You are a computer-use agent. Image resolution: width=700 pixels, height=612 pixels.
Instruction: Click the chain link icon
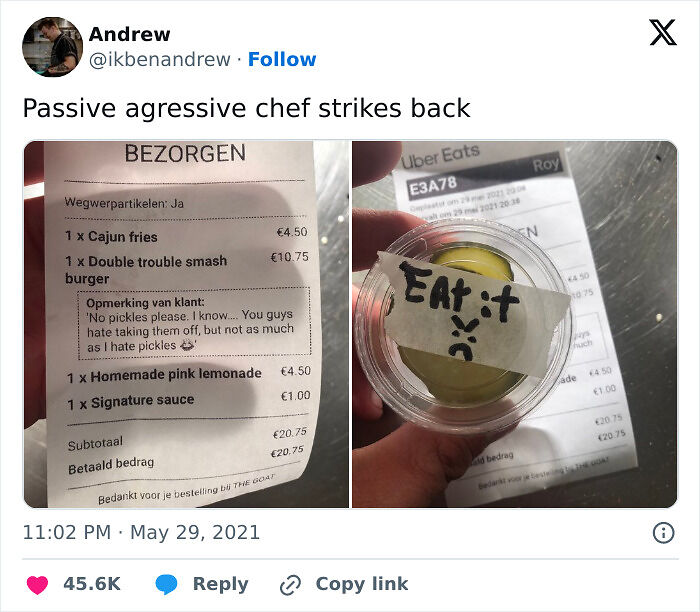(x=290, y=585)
